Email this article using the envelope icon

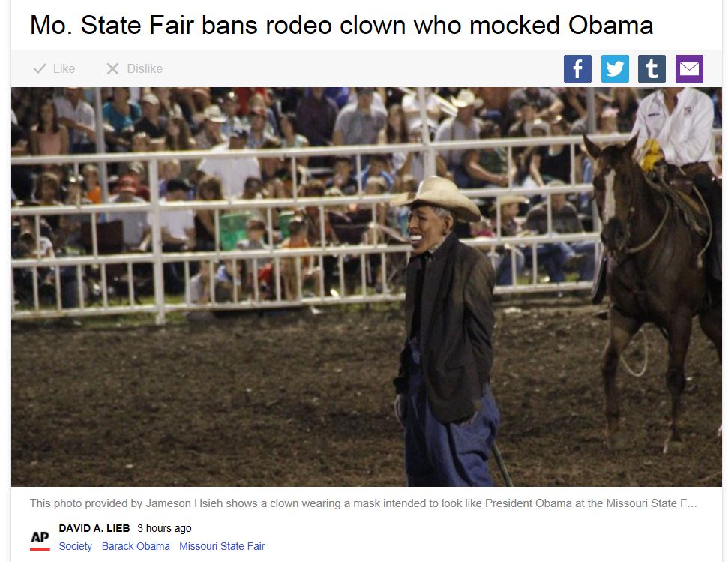click(x=689, y=68)
